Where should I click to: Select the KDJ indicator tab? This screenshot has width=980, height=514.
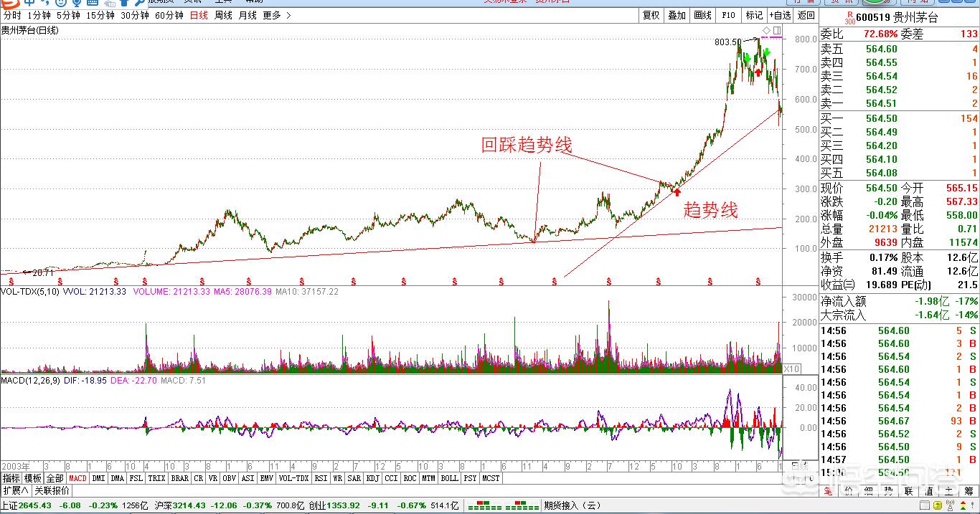pyautogui.click(x=373, y=478)
